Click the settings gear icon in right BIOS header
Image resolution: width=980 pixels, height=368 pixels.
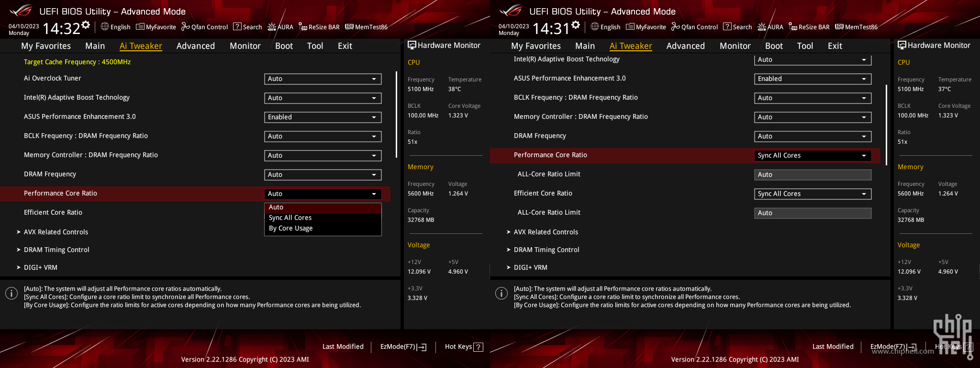pos(576,24)
